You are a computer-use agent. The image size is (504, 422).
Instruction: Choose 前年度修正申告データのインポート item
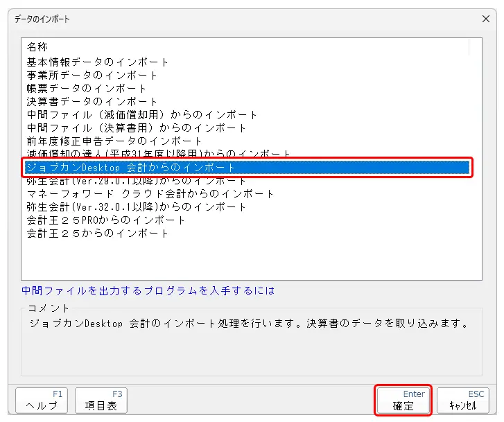click(114, 141)
